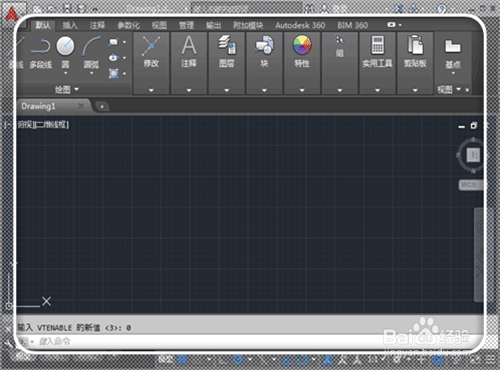Switch to the 管理 ribbon tab

(x=186, y=25)
